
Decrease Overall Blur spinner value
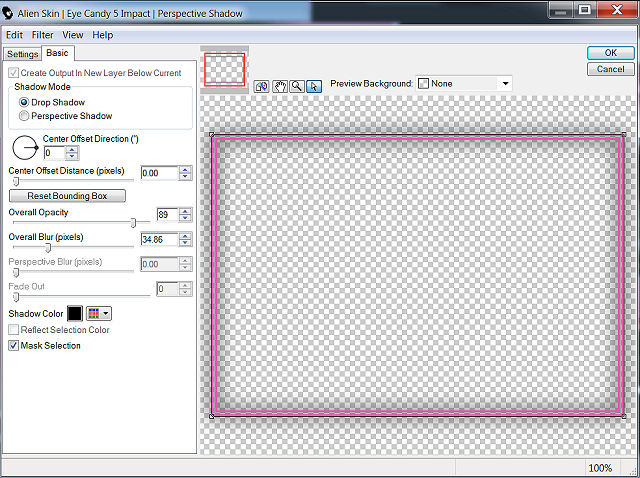pos(185,243)
